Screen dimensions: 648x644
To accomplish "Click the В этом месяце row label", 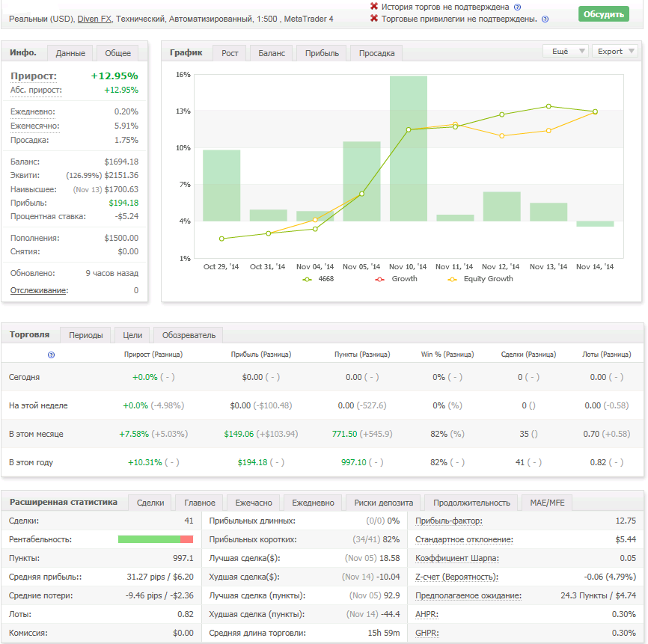I will (x=36, y=434).
